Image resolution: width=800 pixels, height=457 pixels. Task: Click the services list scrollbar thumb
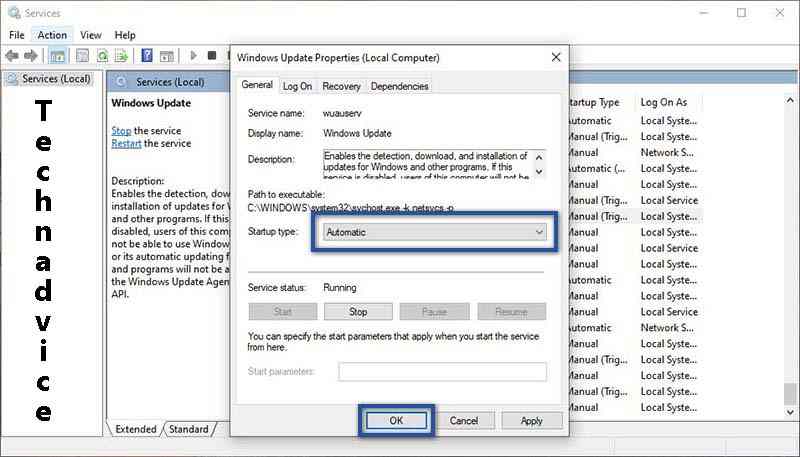tap(790, 393)
